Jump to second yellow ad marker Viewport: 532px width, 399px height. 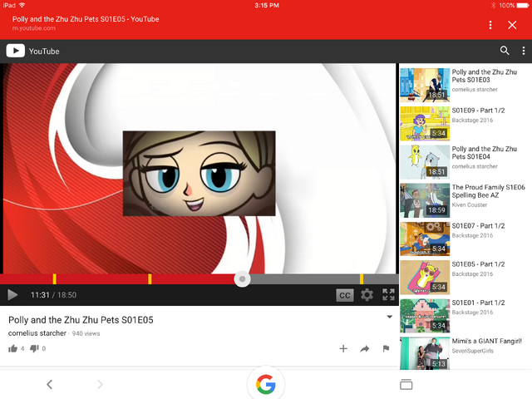150,279
